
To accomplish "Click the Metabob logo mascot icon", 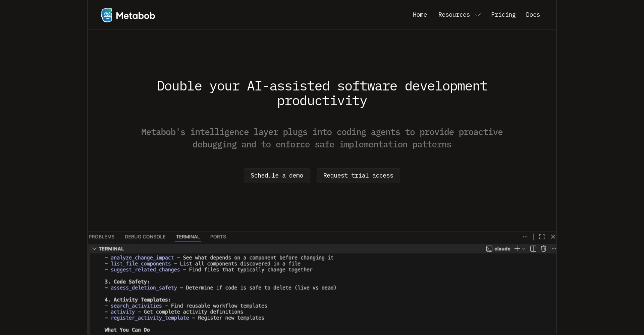I will point(107,15).
